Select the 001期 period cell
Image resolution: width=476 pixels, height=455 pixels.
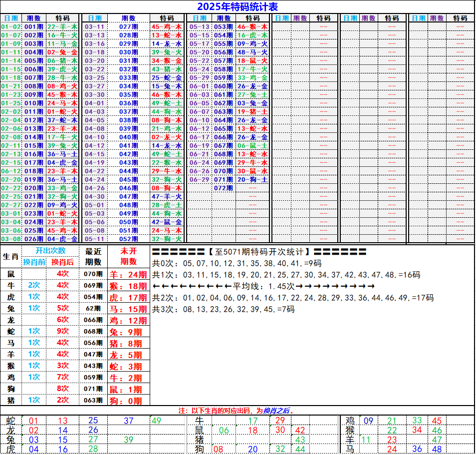34,26
